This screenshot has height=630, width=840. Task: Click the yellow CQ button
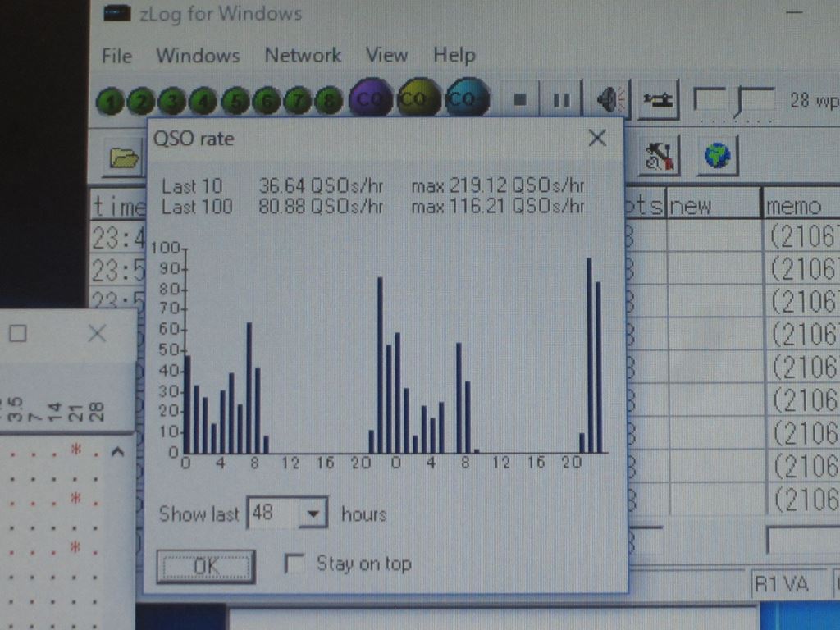(418, 98)
